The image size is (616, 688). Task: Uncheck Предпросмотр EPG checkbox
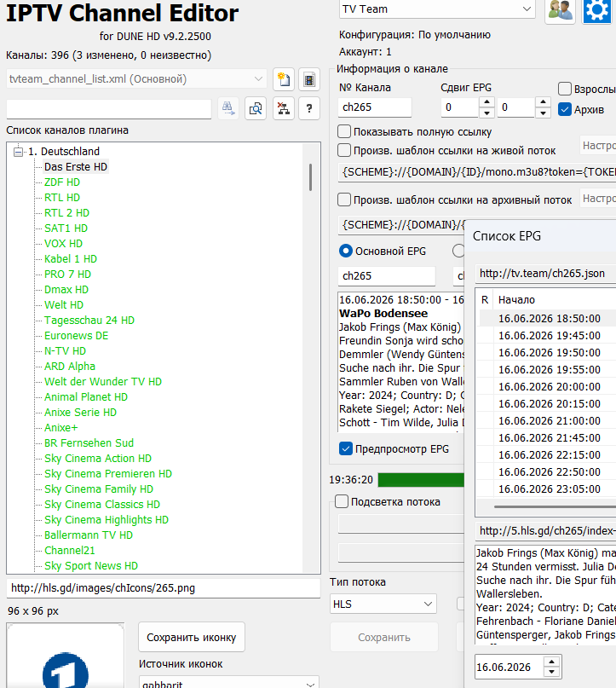pyautogui.click(x=345, y=449)
